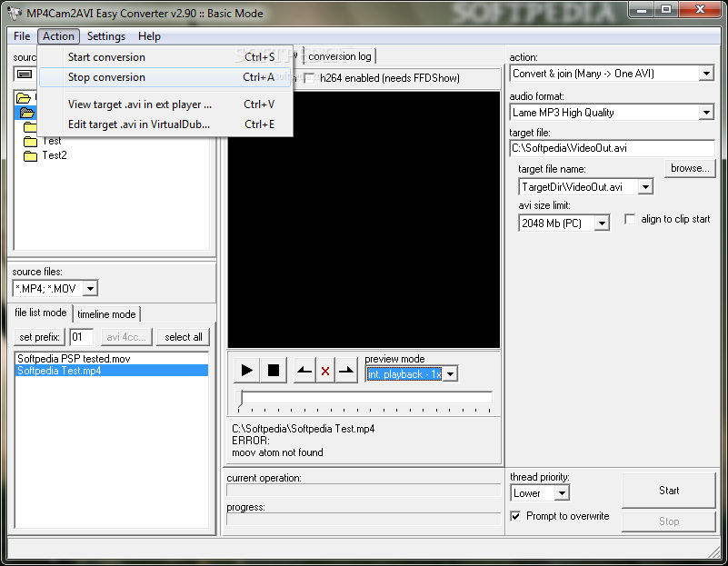Click the set prefix button
This screenshot has width=728, height=566.
click(x=39, y=337)
